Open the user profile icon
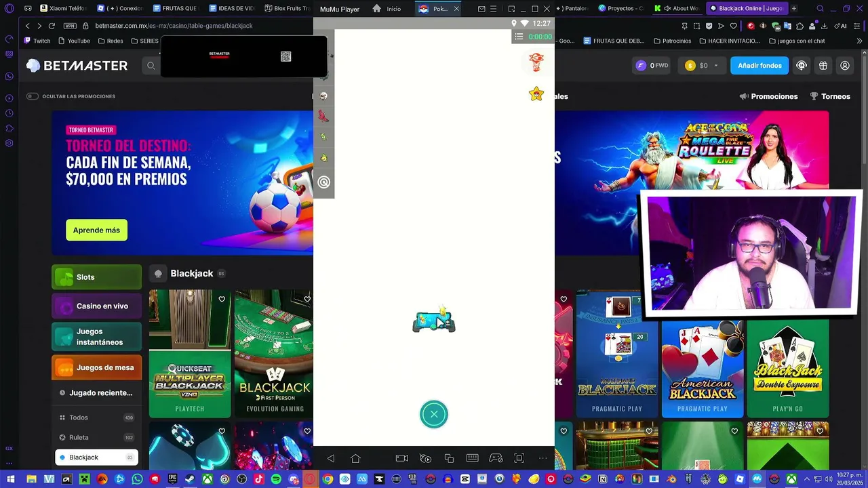The image size is (868, 488). (845, 66)
